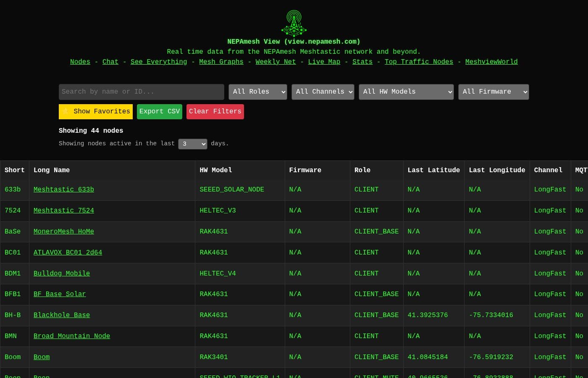Open the Broad Mountain Node link
This screenshot has height=378, width=588.
coord(72,336)
